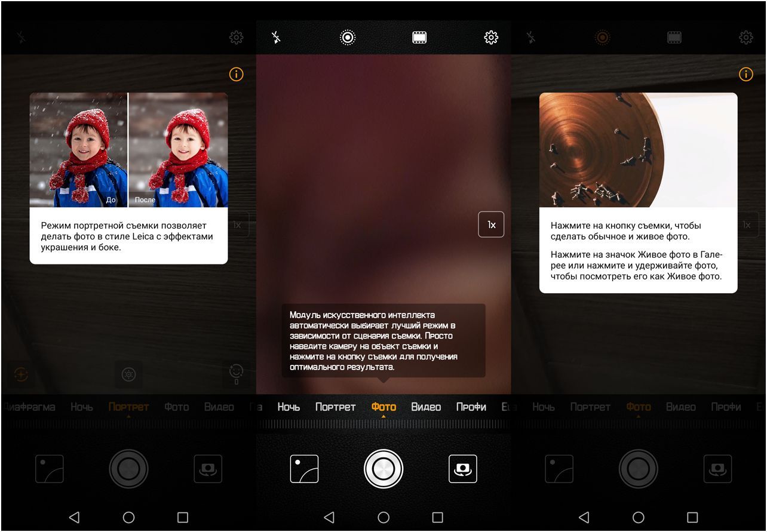The height and width of the screenshot is (532, 767).
Task: Toggle the flash icon in the middle camera screen
Action: [x=275, y=38]
